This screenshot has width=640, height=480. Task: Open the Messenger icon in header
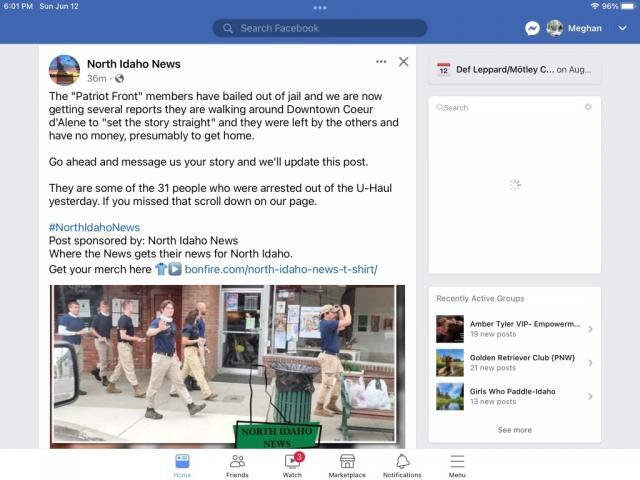coord(532,28)
